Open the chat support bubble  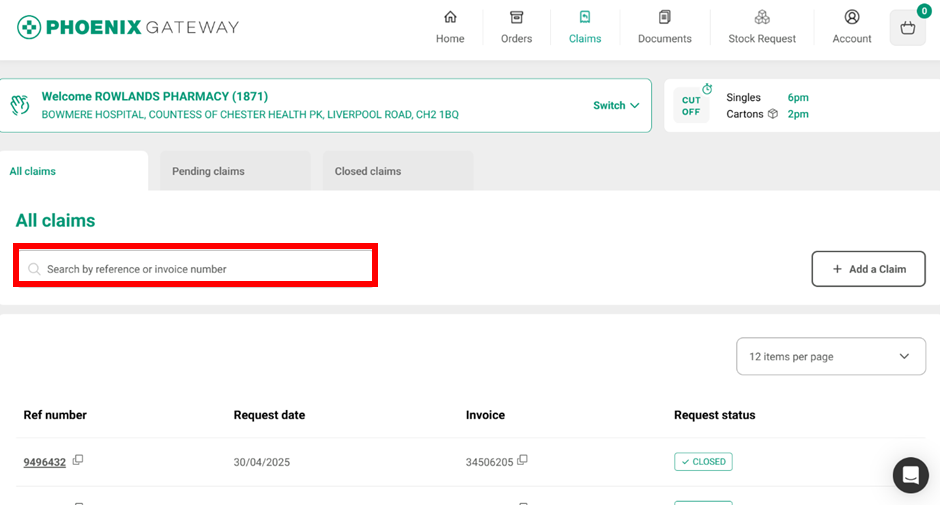[910, 475]
